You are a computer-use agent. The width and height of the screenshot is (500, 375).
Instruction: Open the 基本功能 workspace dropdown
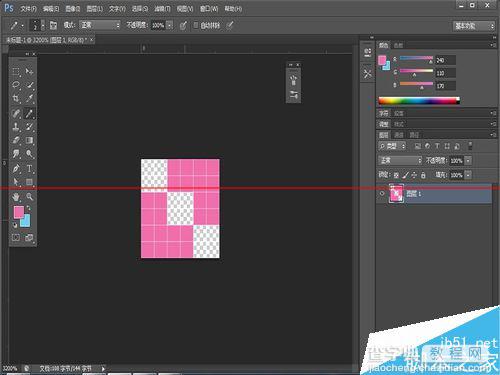point(473,26)
